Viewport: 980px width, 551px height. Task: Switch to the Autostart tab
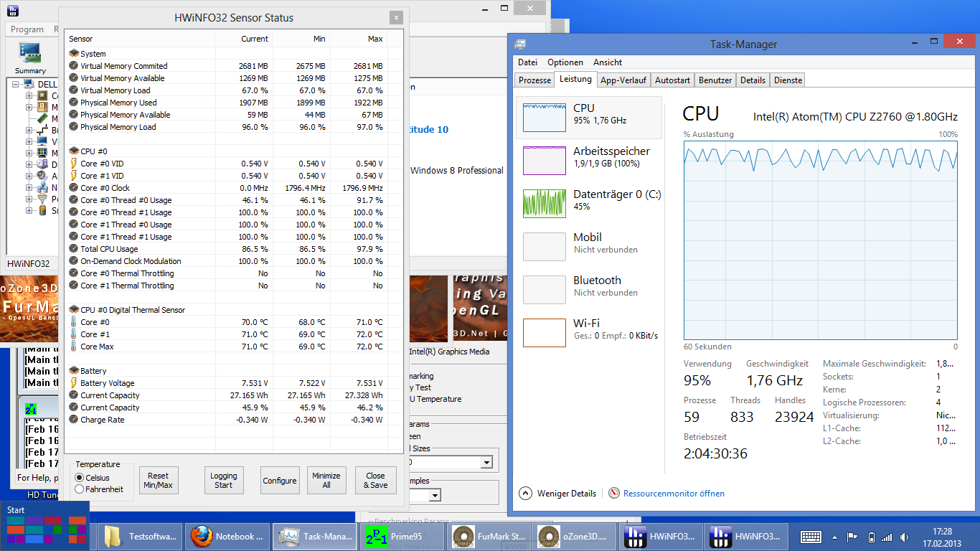pyautogui.click(x=673, y=80)
